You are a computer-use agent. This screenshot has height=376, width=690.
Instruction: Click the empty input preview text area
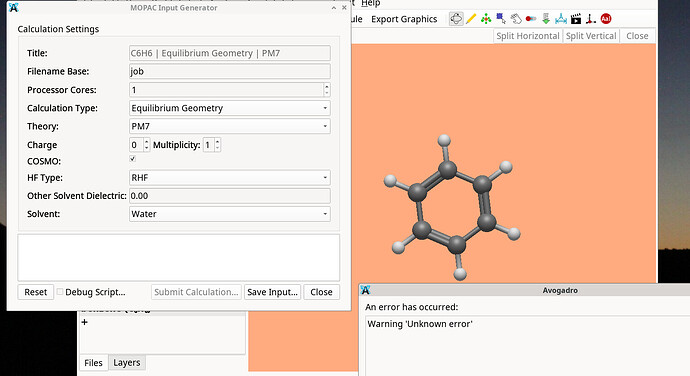point(179,258)
